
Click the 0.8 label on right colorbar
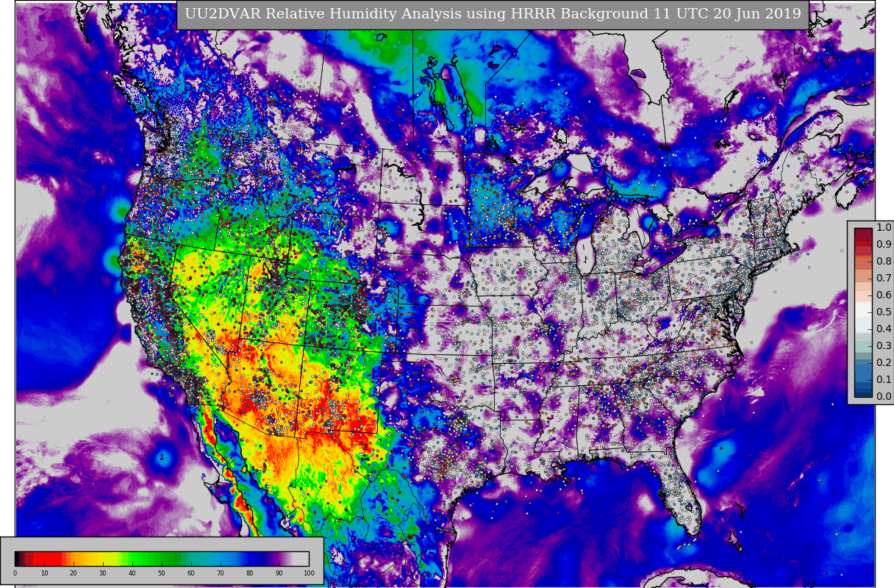pyautogui.click(x=884, y=261)
